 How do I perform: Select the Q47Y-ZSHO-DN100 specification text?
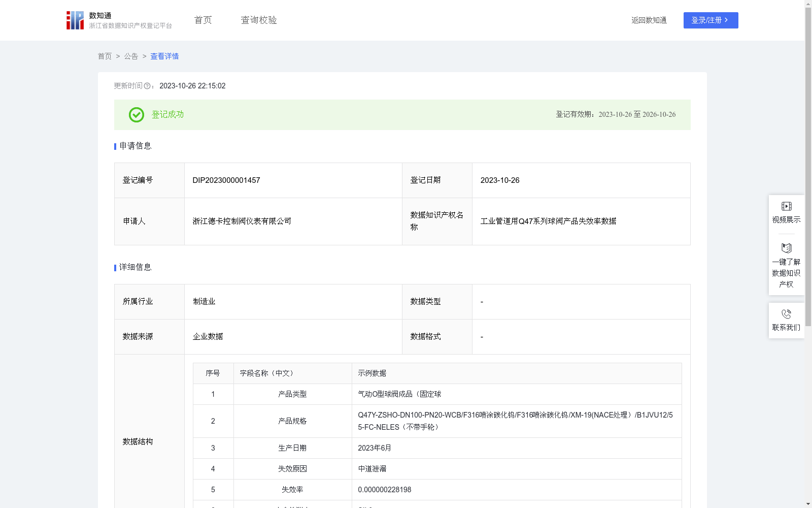515,421
